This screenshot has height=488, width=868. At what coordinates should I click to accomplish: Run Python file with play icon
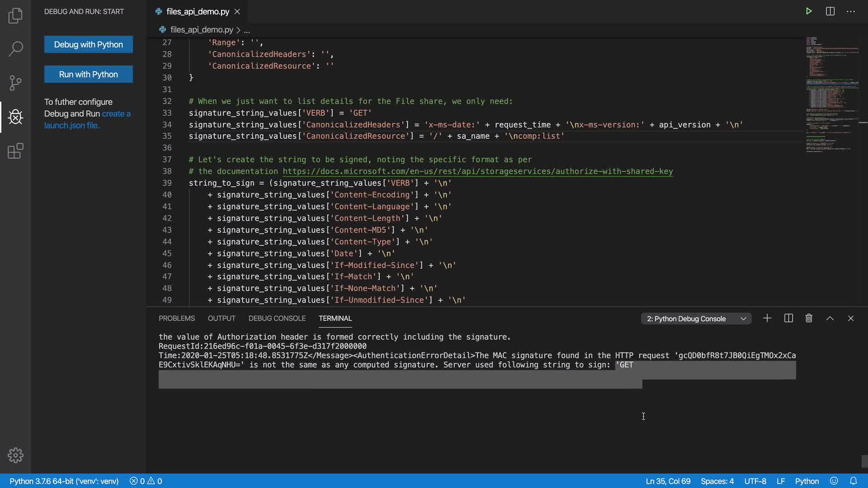[x=809, y=11]
